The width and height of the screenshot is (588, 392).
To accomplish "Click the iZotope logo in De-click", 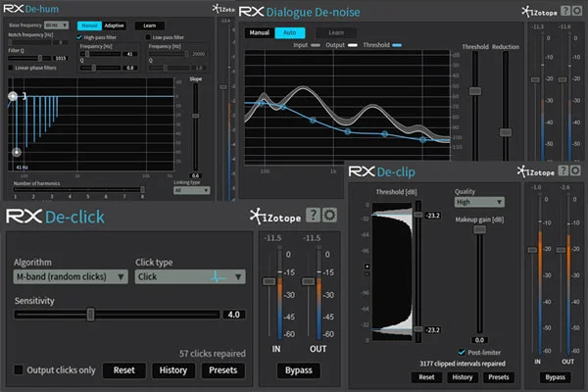I will pyautogui.click(x=275, y=217).
